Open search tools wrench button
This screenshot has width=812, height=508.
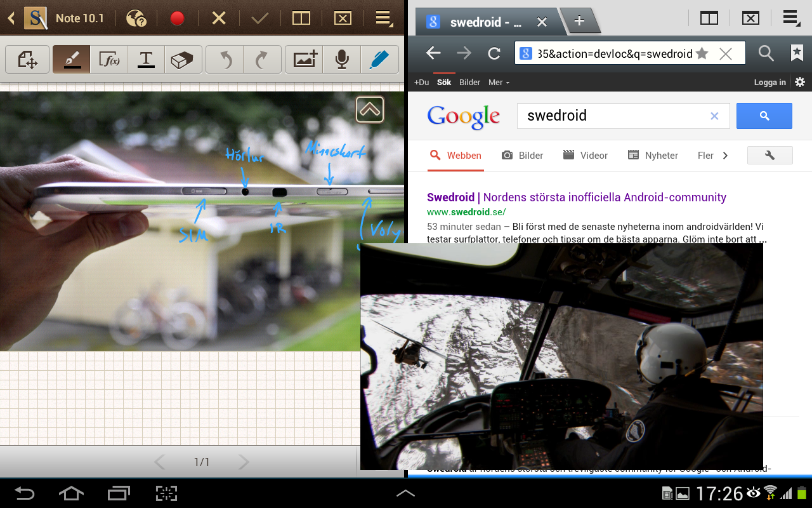click(x=770, y=156)
